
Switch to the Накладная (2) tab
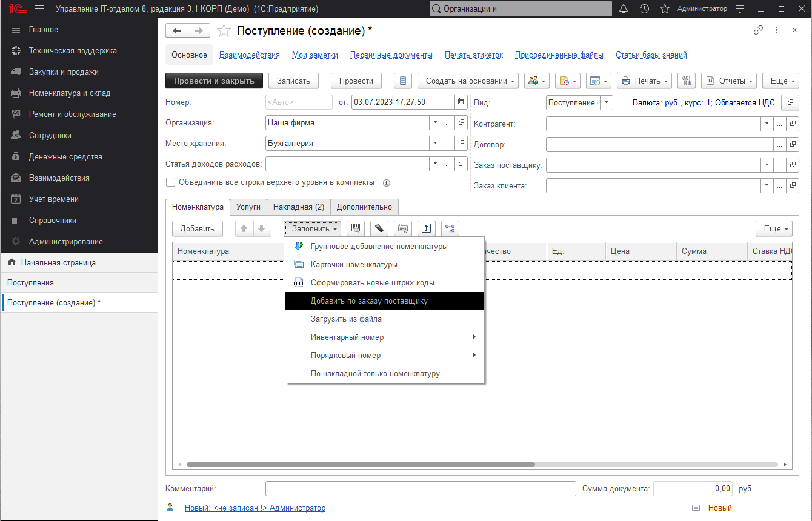coord(298,207)
